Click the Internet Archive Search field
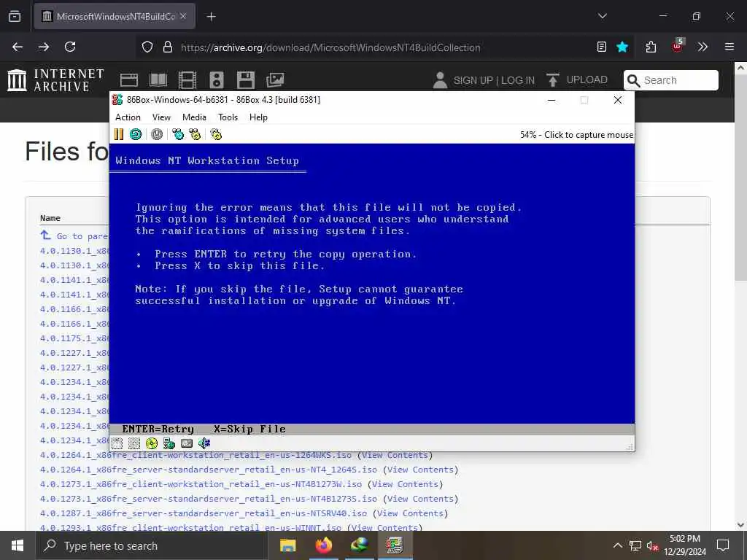 [x=671, y=80]
